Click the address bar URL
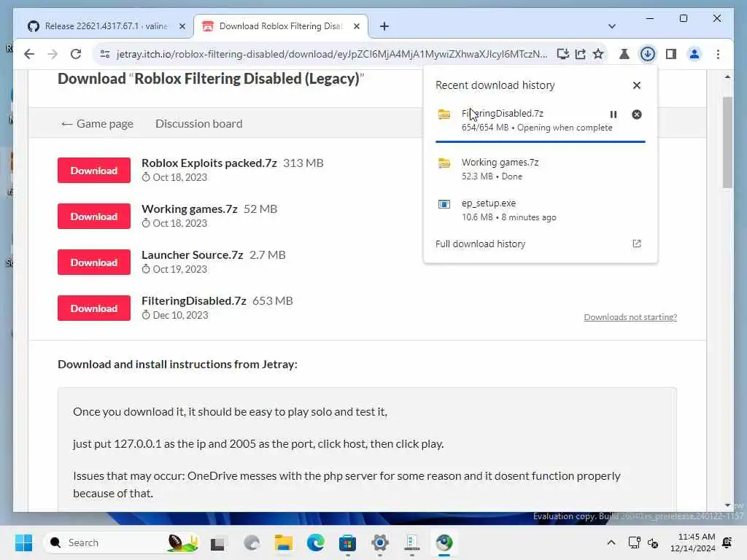 (x=332, y=54)
